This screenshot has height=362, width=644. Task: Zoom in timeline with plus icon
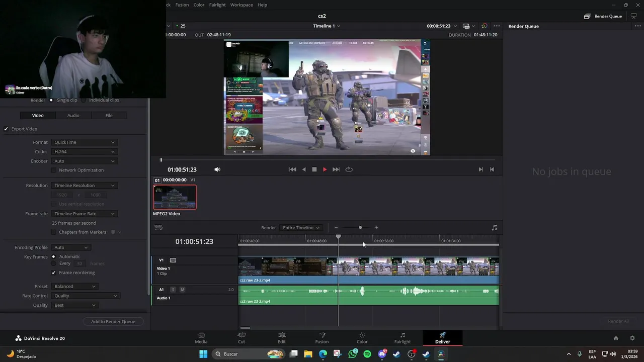376,228
